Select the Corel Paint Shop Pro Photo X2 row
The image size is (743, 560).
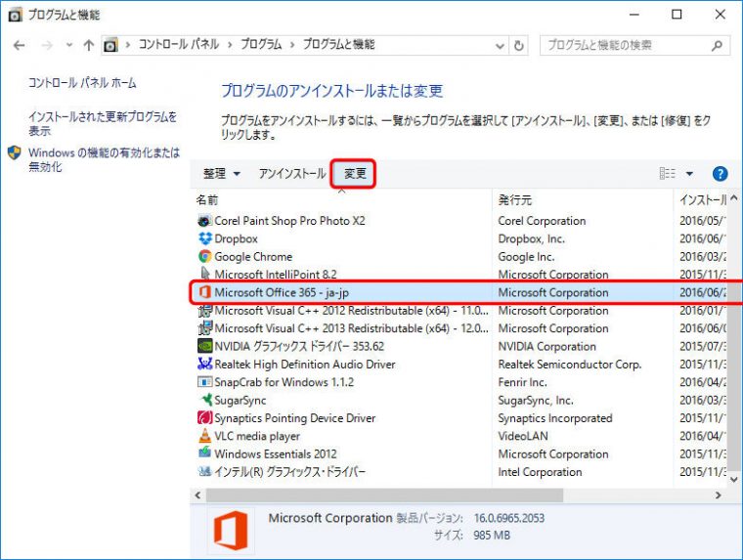459,221
